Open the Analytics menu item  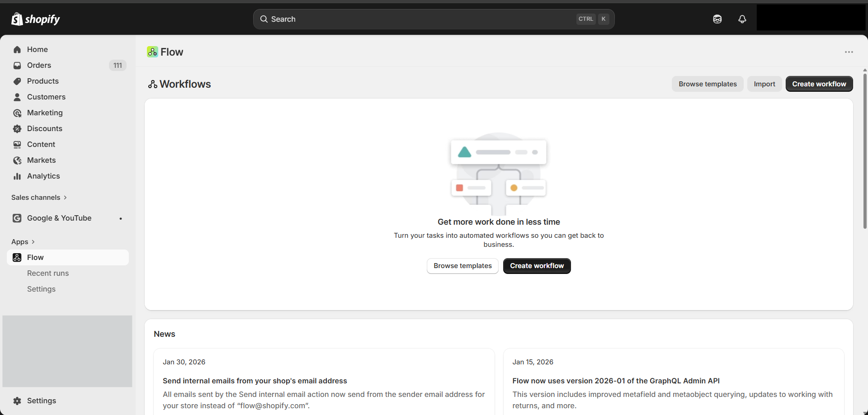(x=68, y=176)
